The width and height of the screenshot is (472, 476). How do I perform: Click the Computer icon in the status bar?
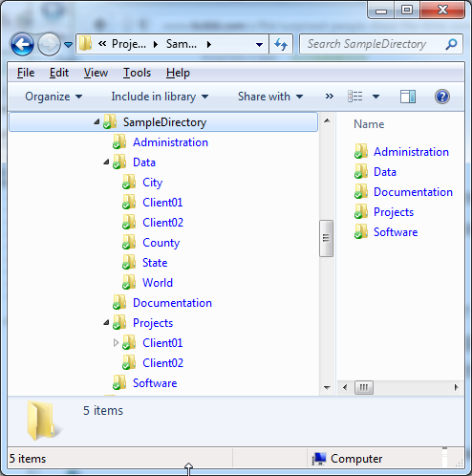[319, 459]
